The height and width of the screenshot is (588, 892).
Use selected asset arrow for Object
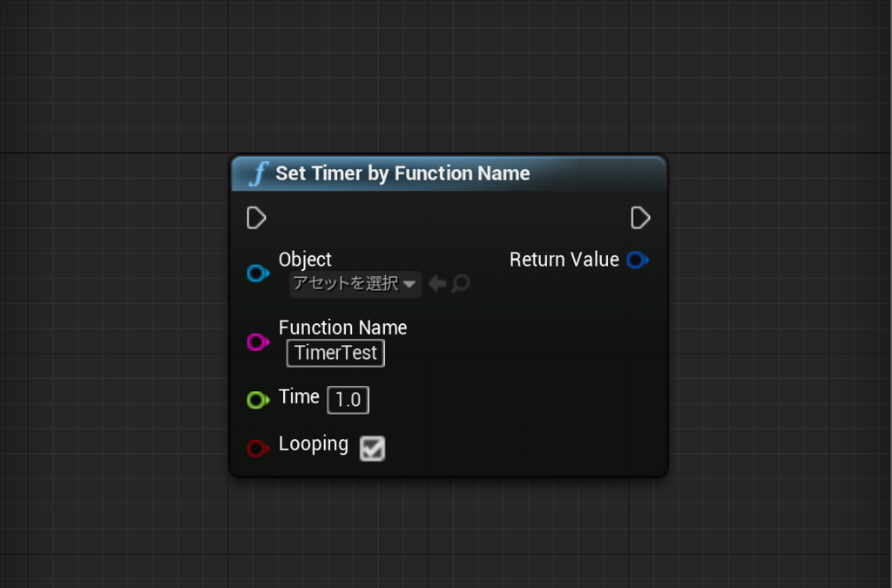pyautogui.click(x=437, y=283)
